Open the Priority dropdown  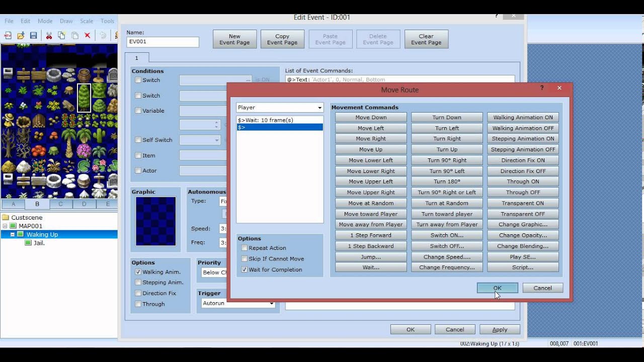coord(214,273)
